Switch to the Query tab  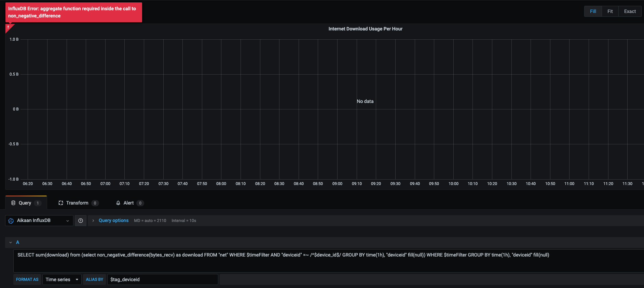(x=26, y=203)
